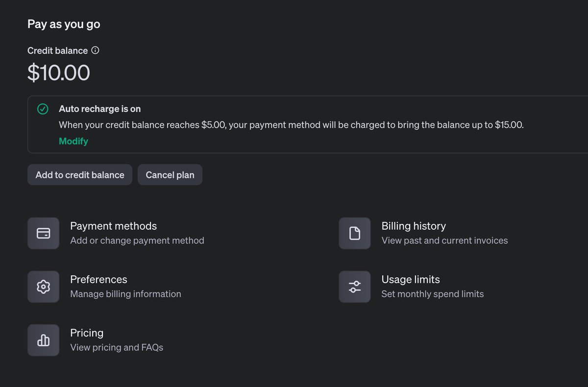
Task: Click the View past and current invoices text
Action: click(444, 241)
